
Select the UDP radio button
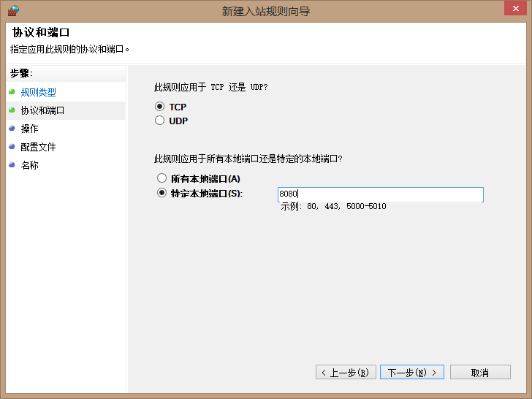point(159,121)
